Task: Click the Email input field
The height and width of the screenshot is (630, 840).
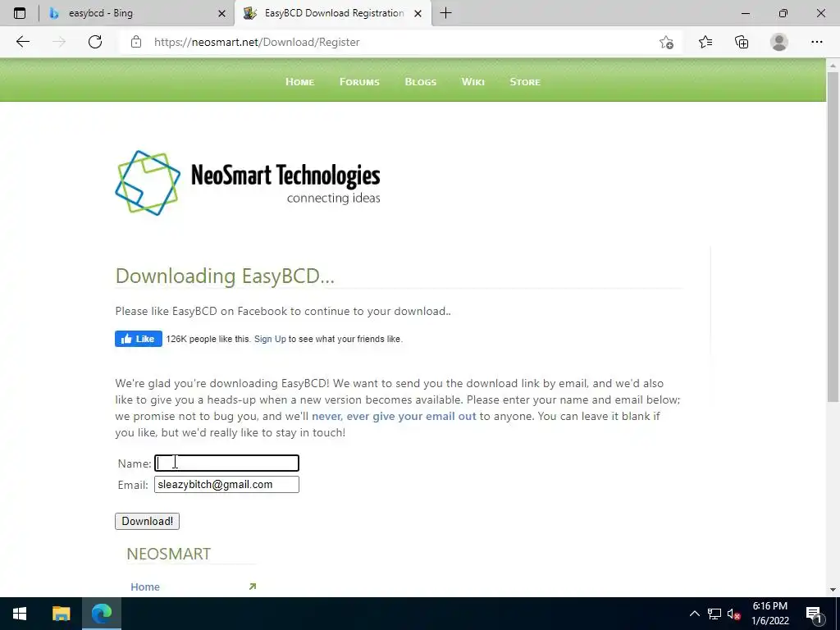Action: [226, 485]
